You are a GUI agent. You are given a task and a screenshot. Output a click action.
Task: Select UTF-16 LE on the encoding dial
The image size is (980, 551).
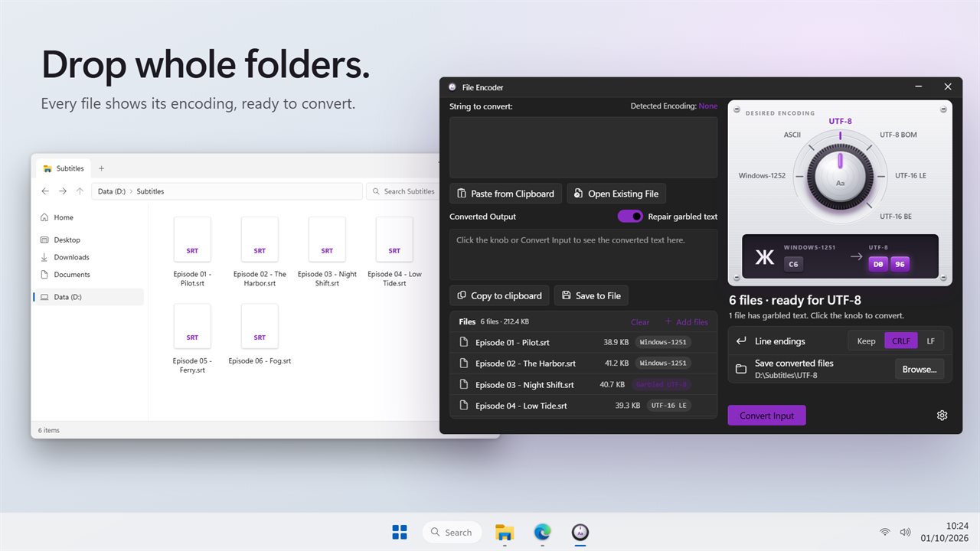tap(910, 175)
